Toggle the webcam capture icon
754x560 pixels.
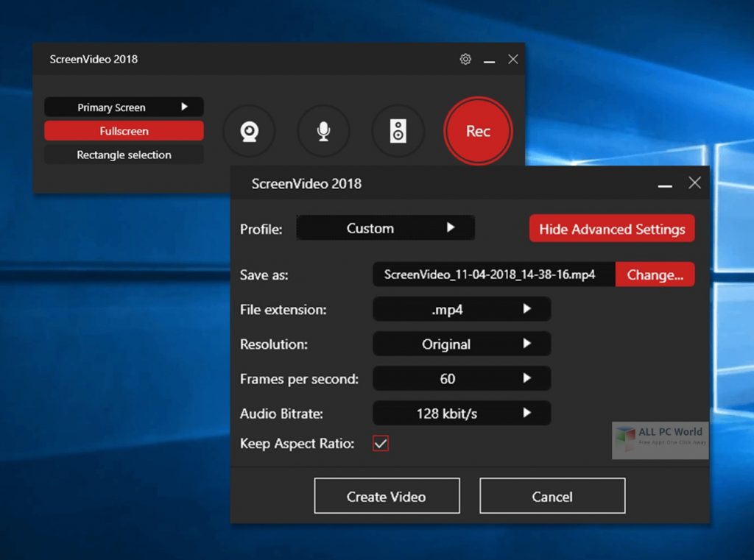click(x=249, y=131)
